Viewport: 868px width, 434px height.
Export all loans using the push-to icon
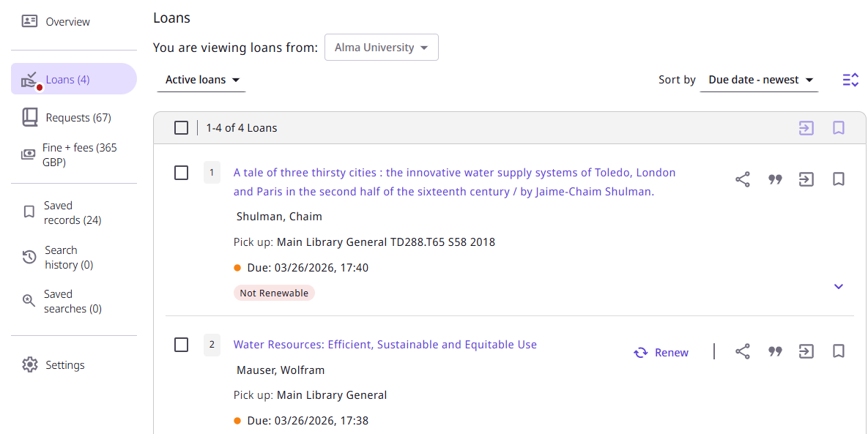(806, 127)
